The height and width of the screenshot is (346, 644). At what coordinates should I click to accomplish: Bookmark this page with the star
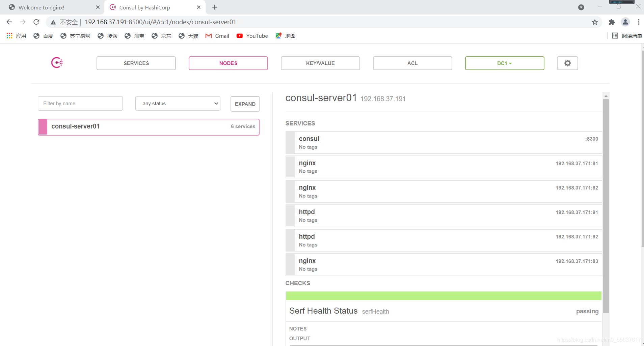coord(595,22)
